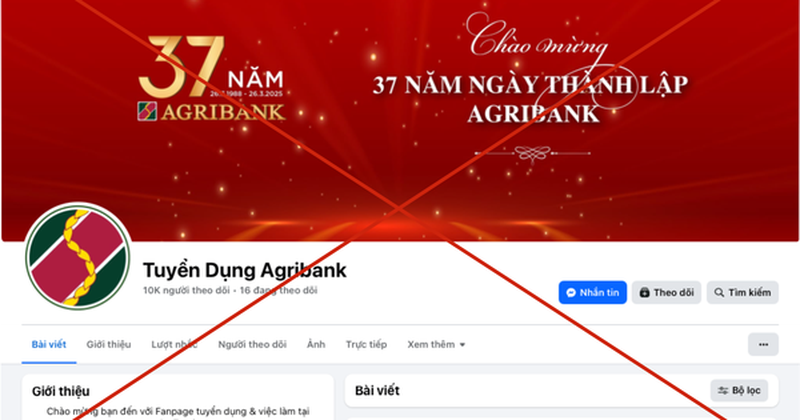Open the Agribank round profile picture
This screenshot has height=420, width=800.
78,256
